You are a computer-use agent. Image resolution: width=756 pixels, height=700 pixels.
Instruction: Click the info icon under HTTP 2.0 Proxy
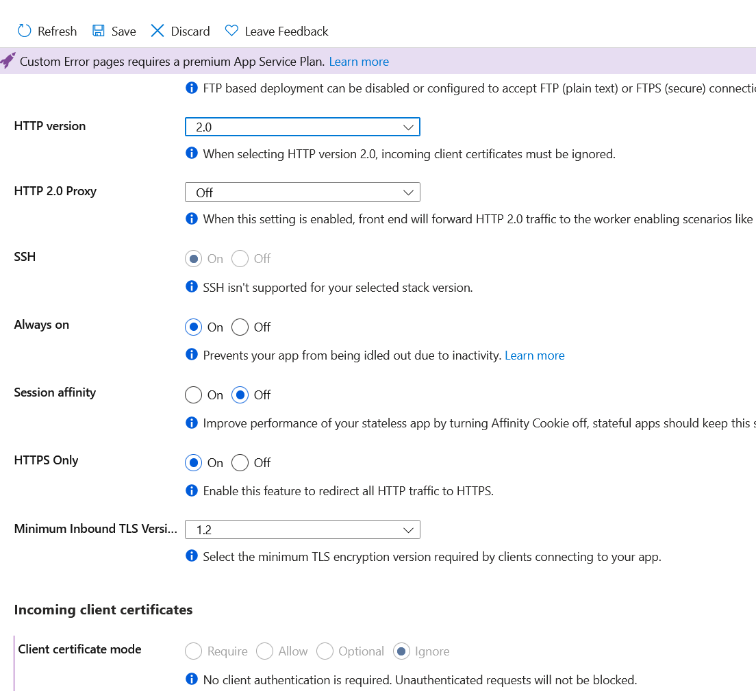tap(192, 219)
